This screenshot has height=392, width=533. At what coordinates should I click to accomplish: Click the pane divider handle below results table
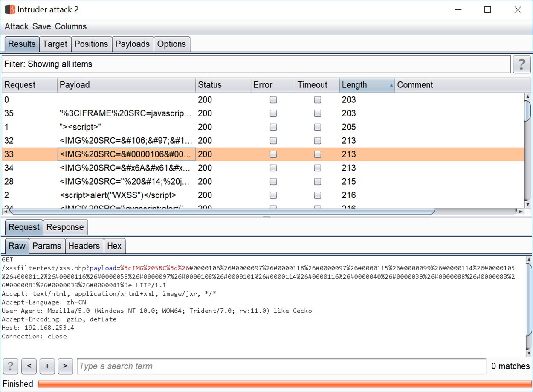pyautogui.click(x=266, y=217)
